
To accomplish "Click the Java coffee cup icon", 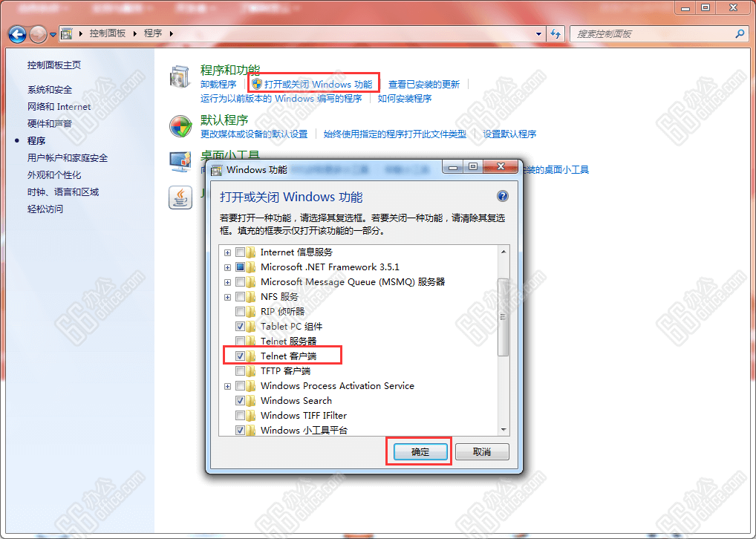I will 180,197.
